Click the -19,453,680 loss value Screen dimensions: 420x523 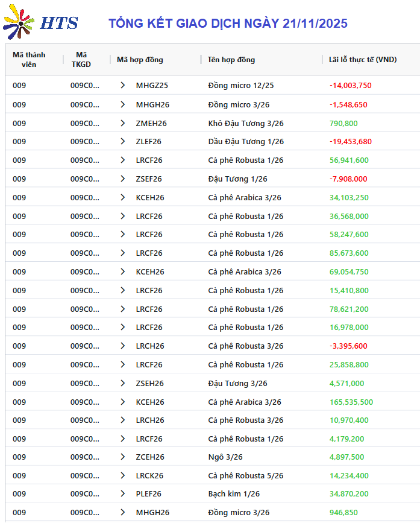(x=351, y=142)
